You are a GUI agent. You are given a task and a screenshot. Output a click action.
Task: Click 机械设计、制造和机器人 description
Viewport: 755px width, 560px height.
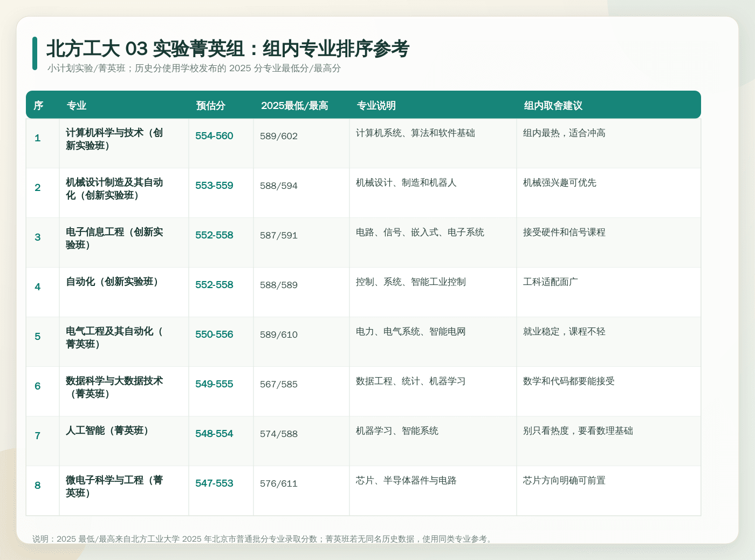point(406,183)
